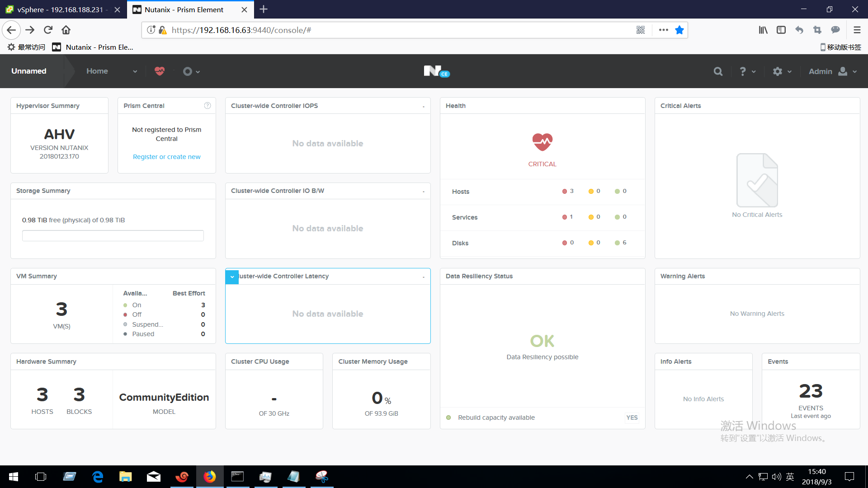This screenshot has width=868, height=488.
Task: Open Nutanix Prism Element bookmark
Action: point(93,47)
